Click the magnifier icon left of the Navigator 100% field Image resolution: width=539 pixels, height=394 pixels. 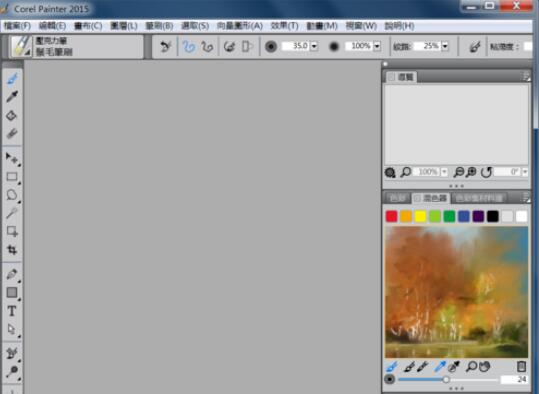tap(406, 172)
